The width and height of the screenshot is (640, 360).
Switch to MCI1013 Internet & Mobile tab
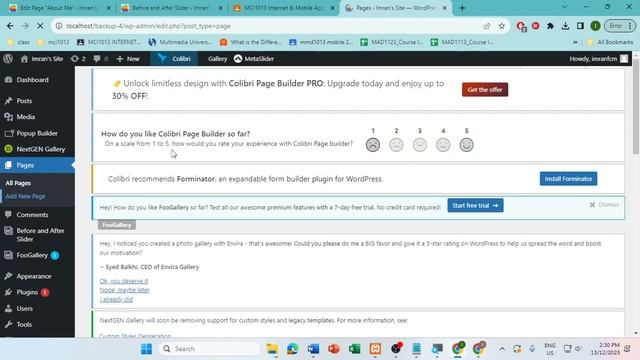tap(284, 8)
